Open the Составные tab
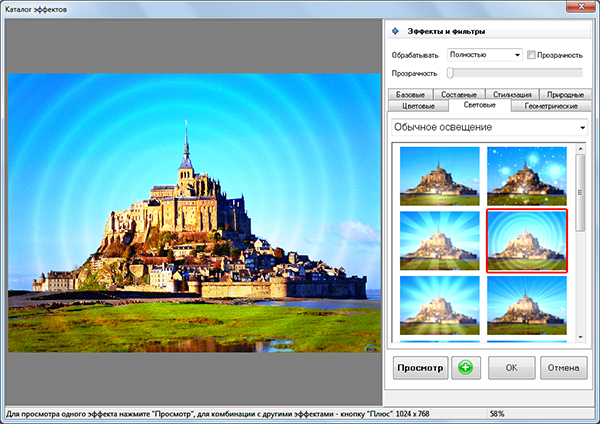The height and width of the screenshot is (424, 600). [465, 94]
